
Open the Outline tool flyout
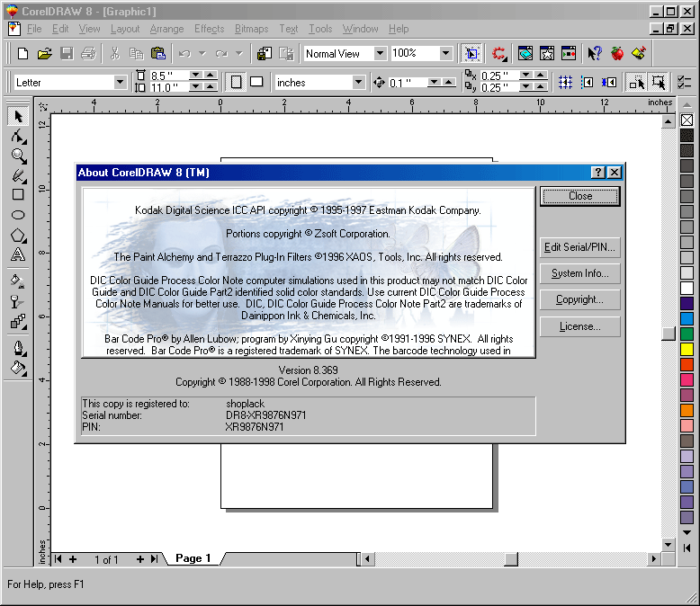pyautogui.click(x=18, y=348)
